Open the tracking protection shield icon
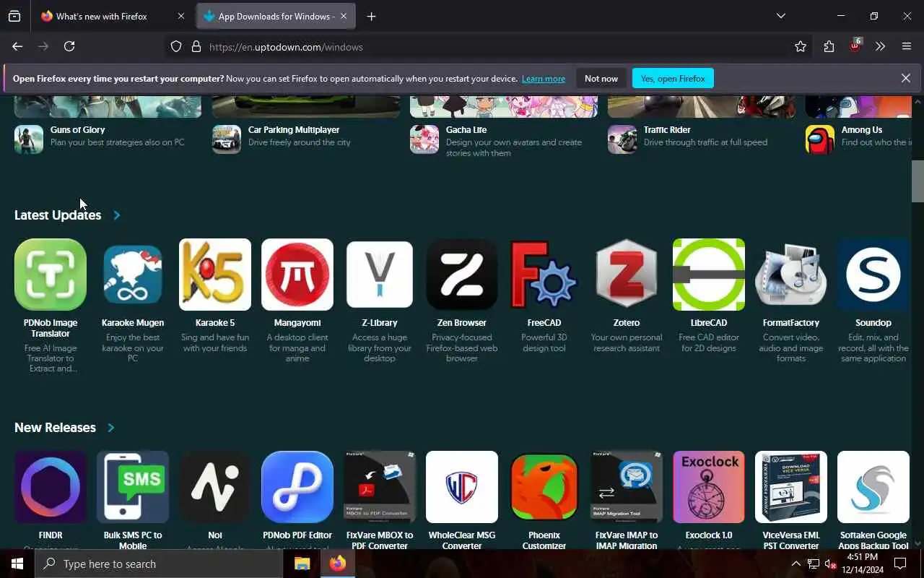Image resolution: width=924 pixels, height=578 pixels. click(x=176, y=46)
